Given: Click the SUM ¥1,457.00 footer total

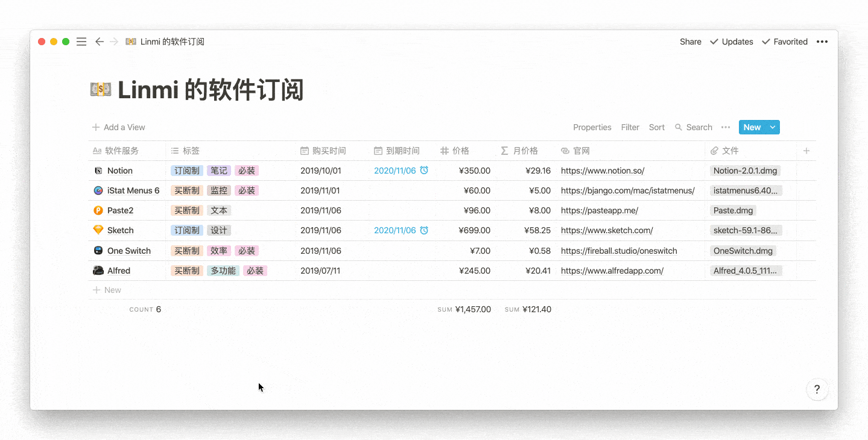Looking at the screenshot, I should click(464, 309).
